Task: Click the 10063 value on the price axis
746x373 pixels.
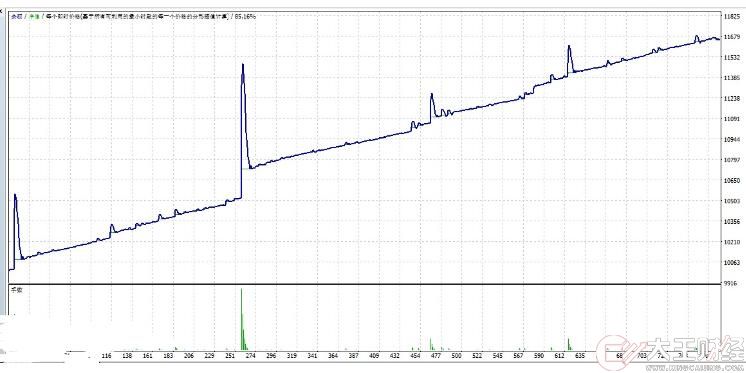Action: (x=733, y=263)
